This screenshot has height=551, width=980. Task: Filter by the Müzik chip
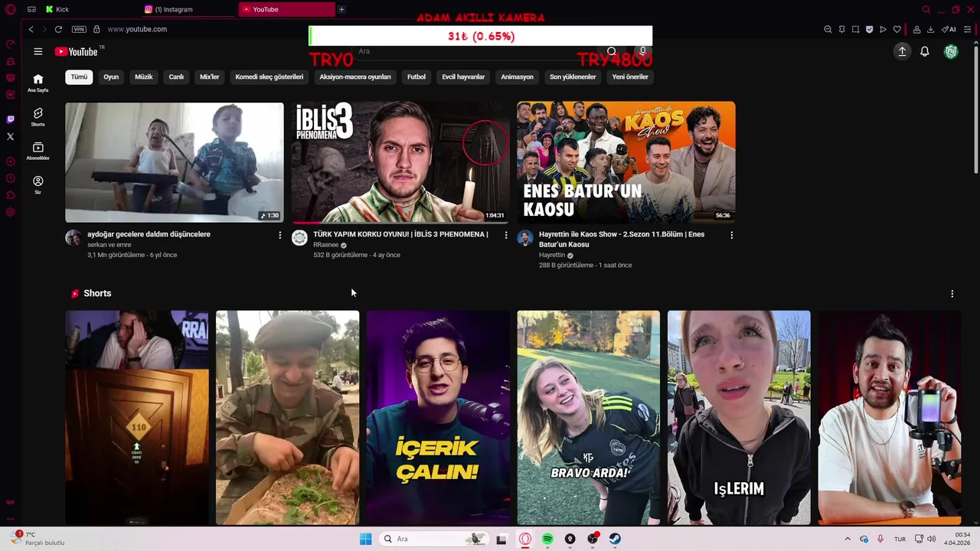(144, 77)
